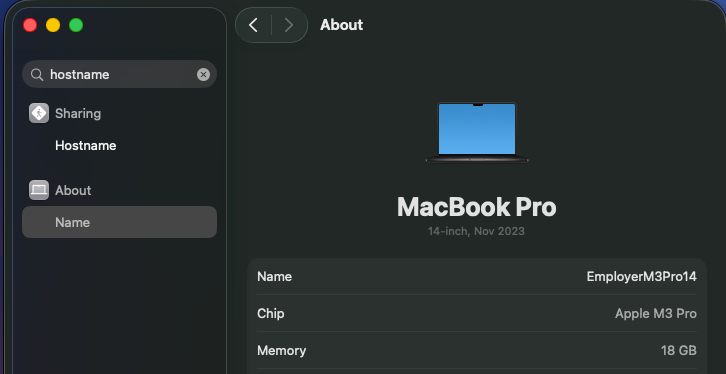Image resolution: width=726 pixels, height=374 pixels.
Task: Click the Memory row label
Action: pyautogui.click(x=282, y=350)
